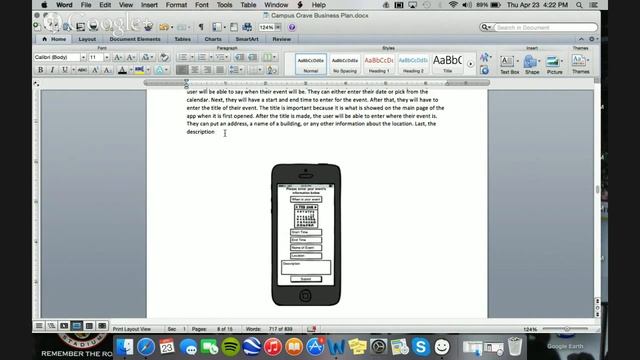The height and width of the screenshot is (360, 640).
Task: Open Skype from the Dock
Action: [x=420, y=347]
